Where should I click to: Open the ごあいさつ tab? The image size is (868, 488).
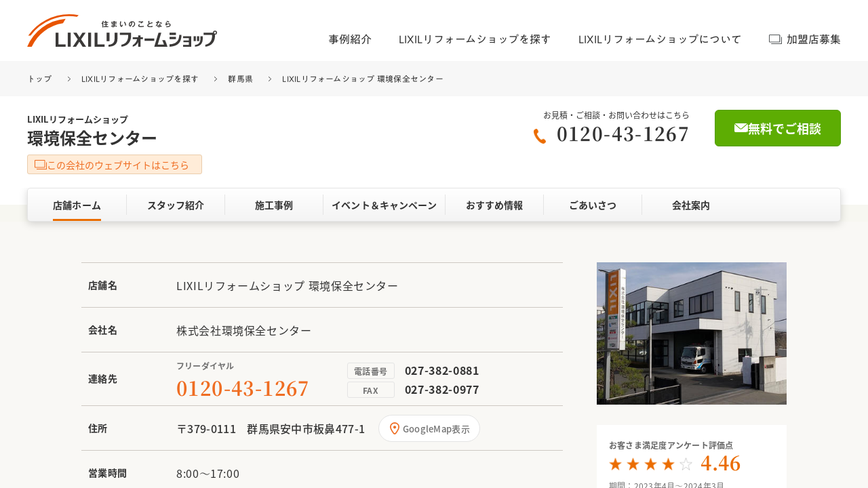click(593, 205)
